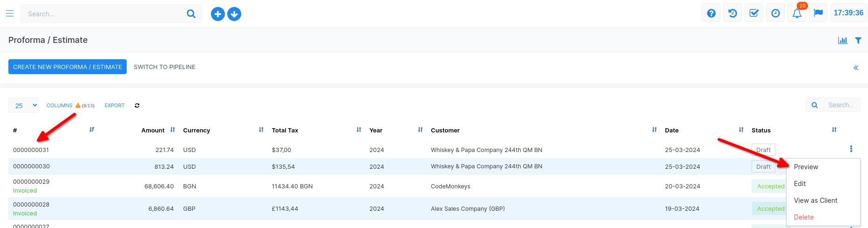The height and width of the screenshot is (228, 868).
Task: Open the COLUMNS visibility selector
Action: [60, 105]
